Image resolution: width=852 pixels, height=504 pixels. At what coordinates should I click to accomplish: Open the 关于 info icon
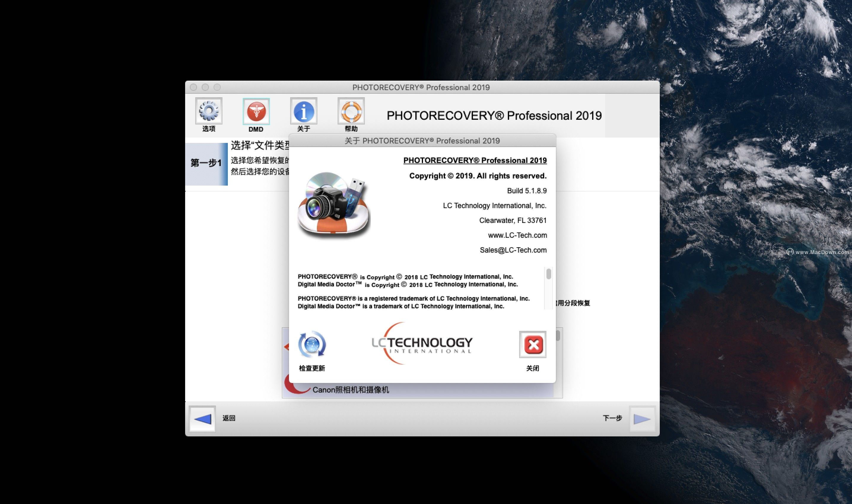click(303, 111)
